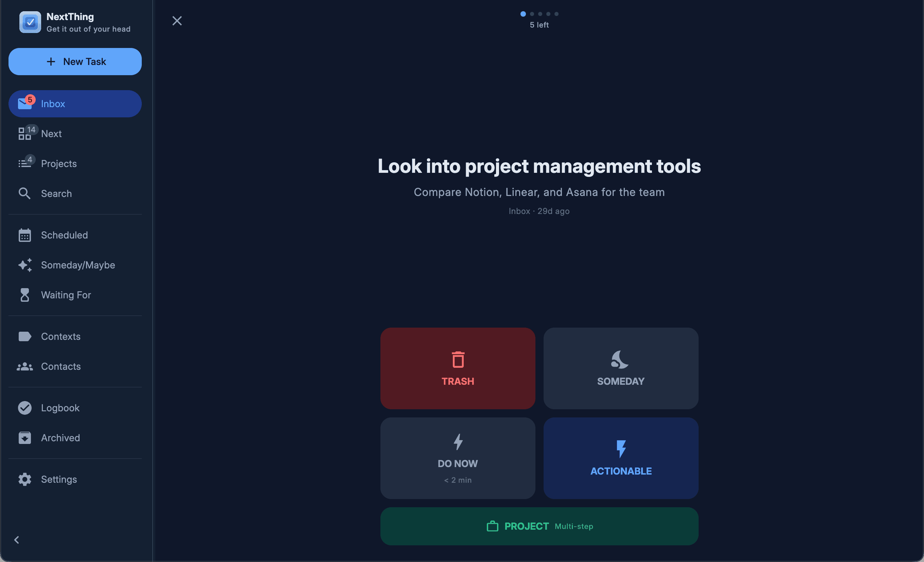Open Scheduled using the calendar icon
Screen dimensions: 924x562
pos(25,235)
